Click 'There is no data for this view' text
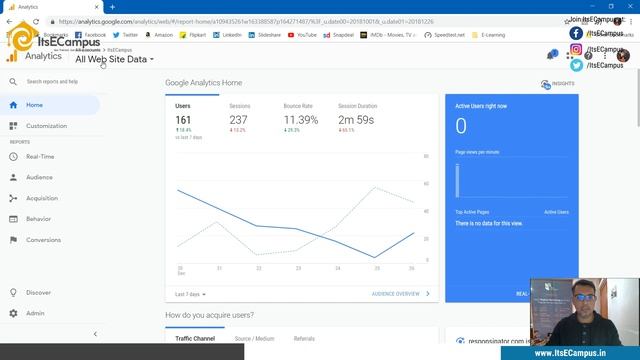The width and height of the screenshot is (640, 360). (489, 223)
